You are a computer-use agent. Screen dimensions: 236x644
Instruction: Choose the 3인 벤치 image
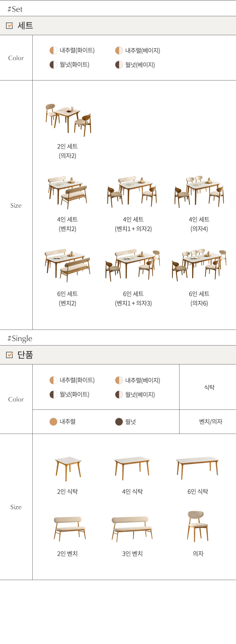[x=132, y=528]
